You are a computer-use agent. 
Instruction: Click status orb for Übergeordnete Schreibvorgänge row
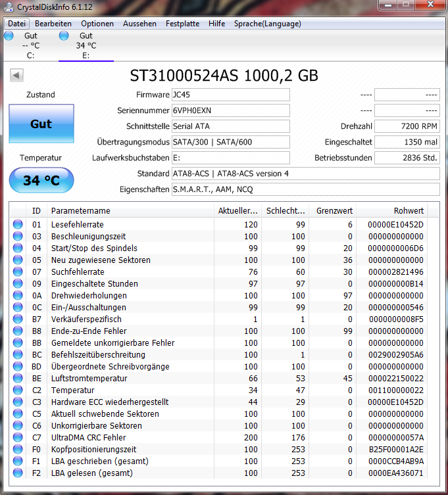tap(18, 367)
